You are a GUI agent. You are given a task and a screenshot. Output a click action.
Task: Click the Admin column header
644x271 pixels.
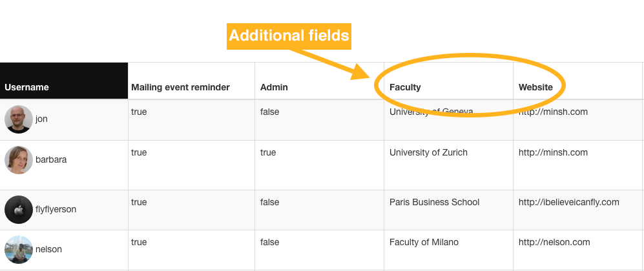pos(274,87)
